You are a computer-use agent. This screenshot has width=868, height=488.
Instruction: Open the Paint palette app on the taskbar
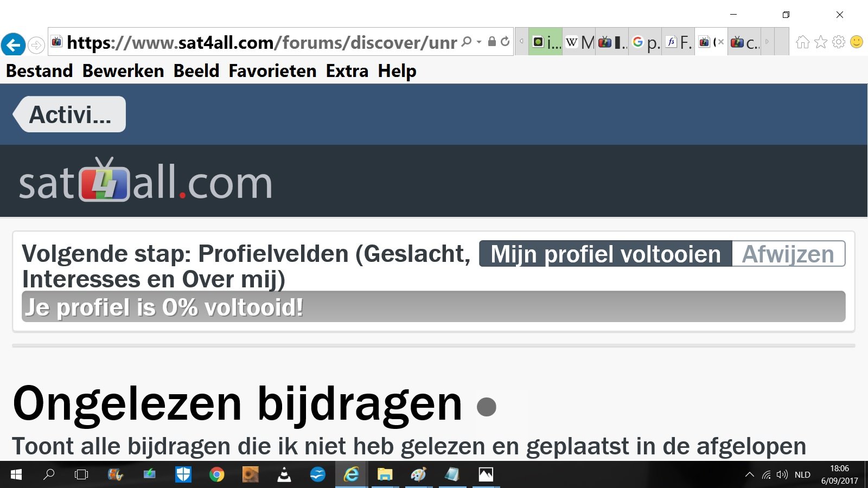tap(418, 475)
